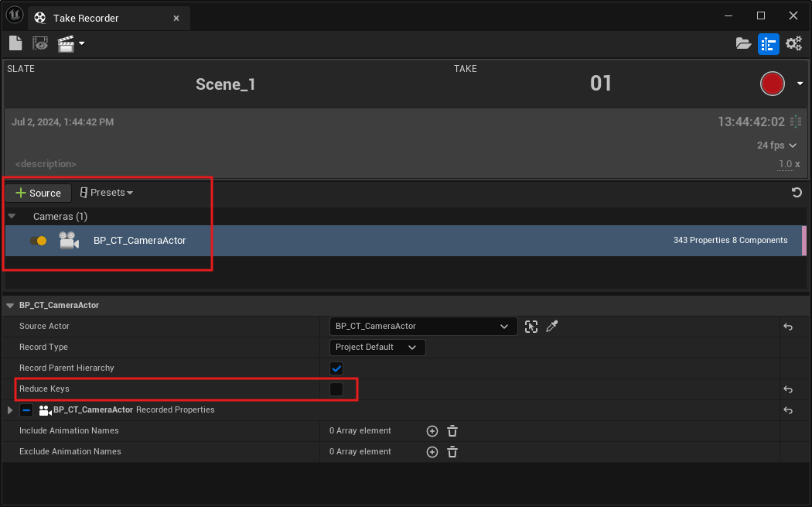
Task: Open Take Recorder settings gear icon
Action: pyautogui.click(x=793, y=43)
